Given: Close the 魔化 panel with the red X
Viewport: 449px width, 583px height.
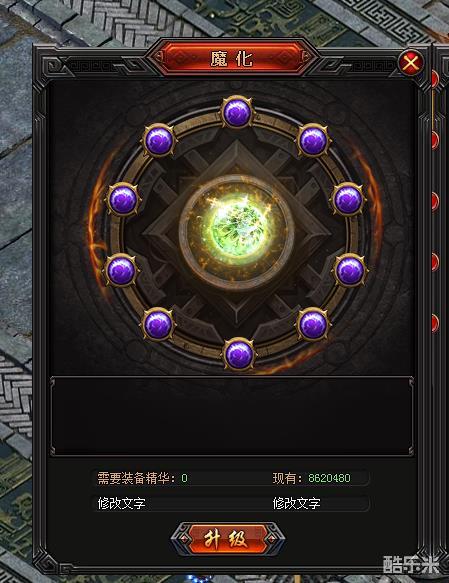Looking at the screenshot, I should click(410, 62).
